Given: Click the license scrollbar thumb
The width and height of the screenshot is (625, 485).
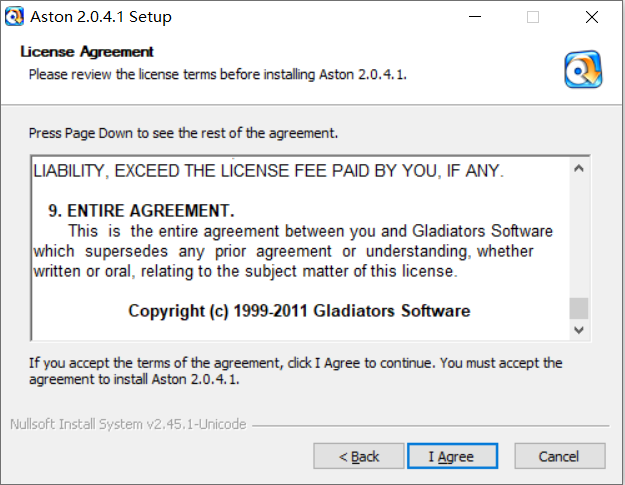Looking at the screenshot, I should pyautogui.click(x=578, y=308).
